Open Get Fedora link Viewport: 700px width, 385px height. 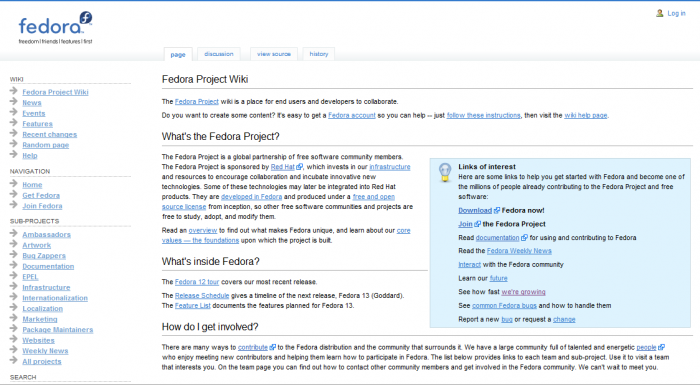(x=41, y=195)
